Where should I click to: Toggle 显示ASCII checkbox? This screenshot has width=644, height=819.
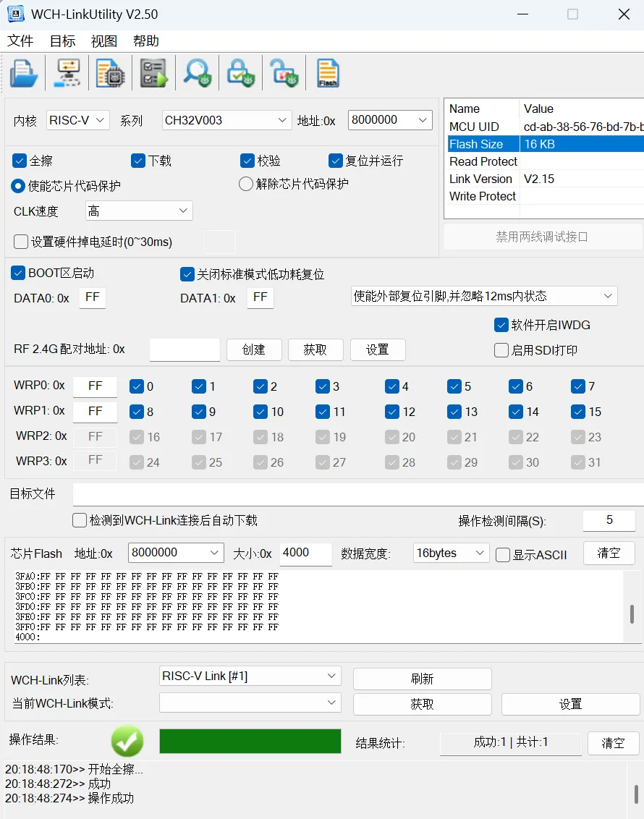tap(502, 555)
